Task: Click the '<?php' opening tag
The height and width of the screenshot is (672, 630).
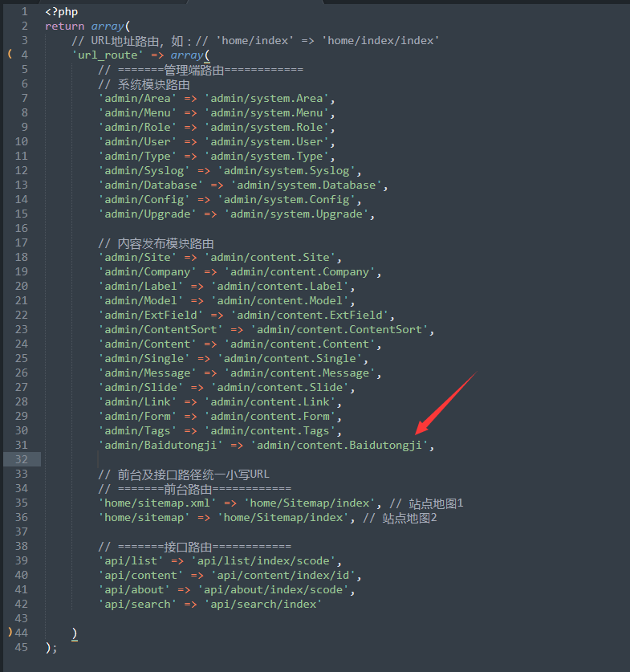Action: click(61, 11)
